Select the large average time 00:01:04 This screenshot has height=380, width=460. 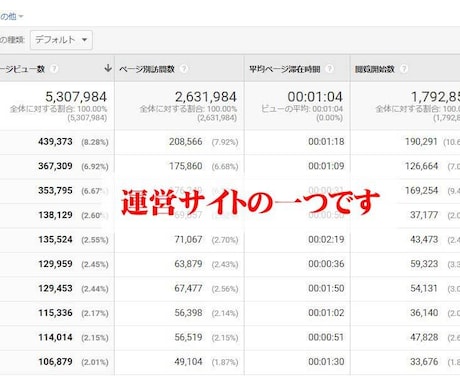coord(315,97)
